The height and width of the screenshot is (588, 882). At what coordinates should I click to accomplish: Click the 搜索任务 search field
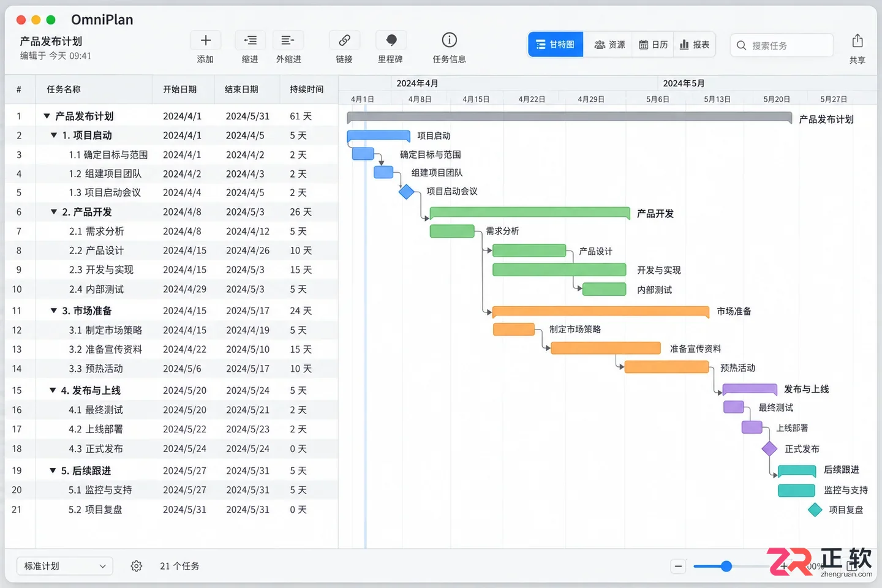tap(782, 45)
